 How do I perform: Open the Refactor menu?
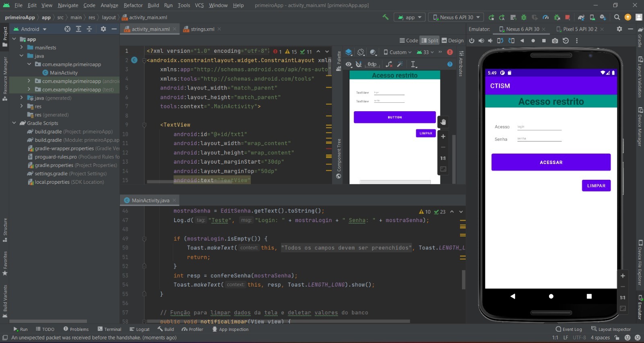(133, 5)
